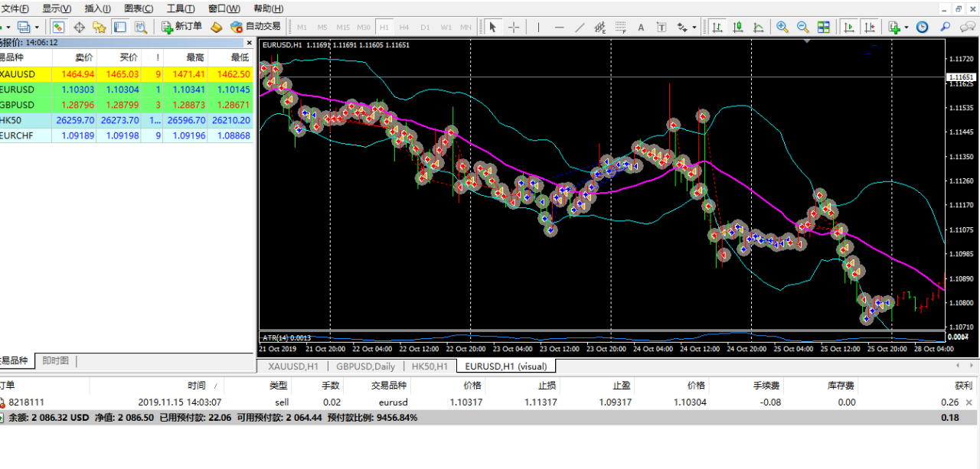Zoom in on the chart

click(x=782, y=27)
